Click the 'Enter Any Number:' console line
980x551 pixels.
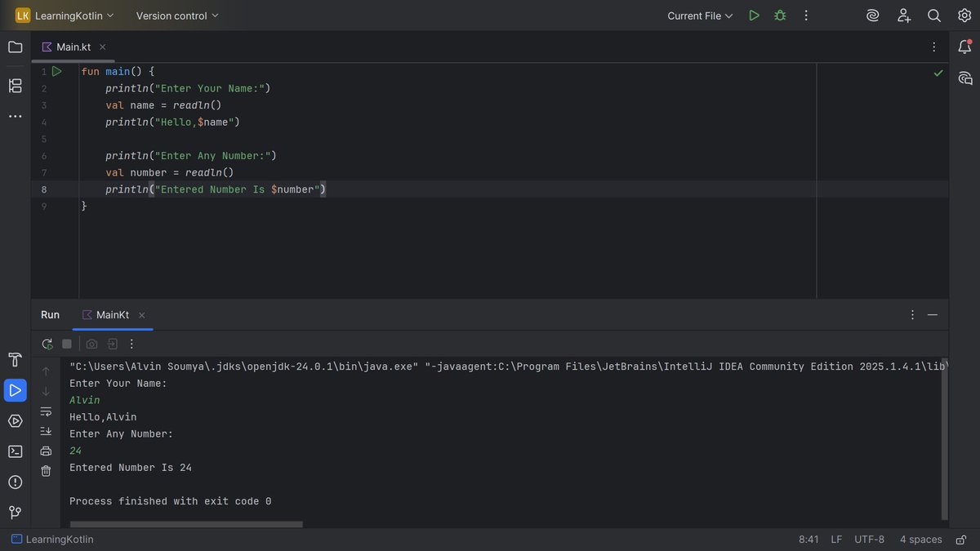122,434
